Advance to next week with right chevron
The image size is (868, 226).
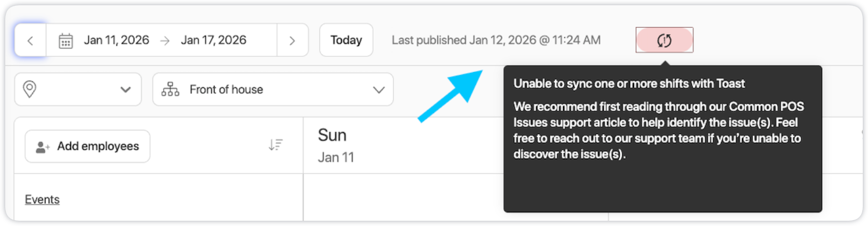(292, 40)
